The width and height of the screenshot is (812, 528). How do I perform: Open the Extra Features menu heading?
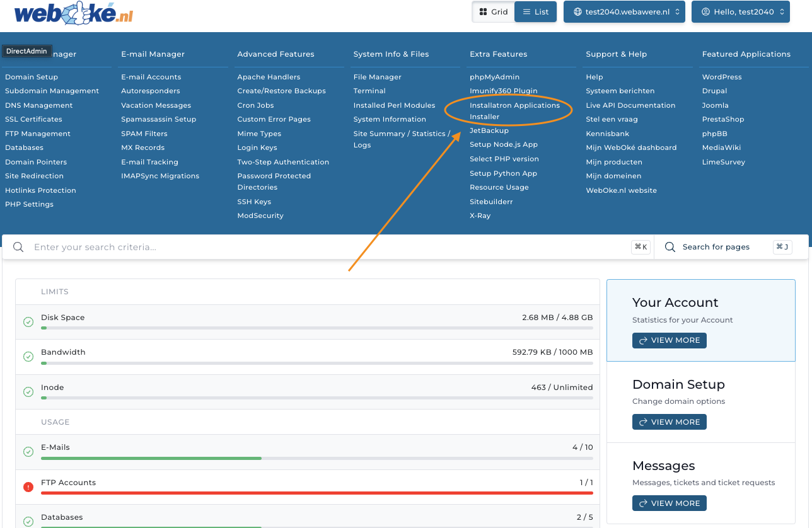499,54
